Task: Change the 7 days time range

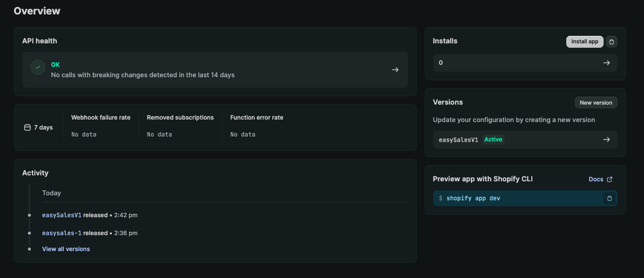Action: [38, 128]
